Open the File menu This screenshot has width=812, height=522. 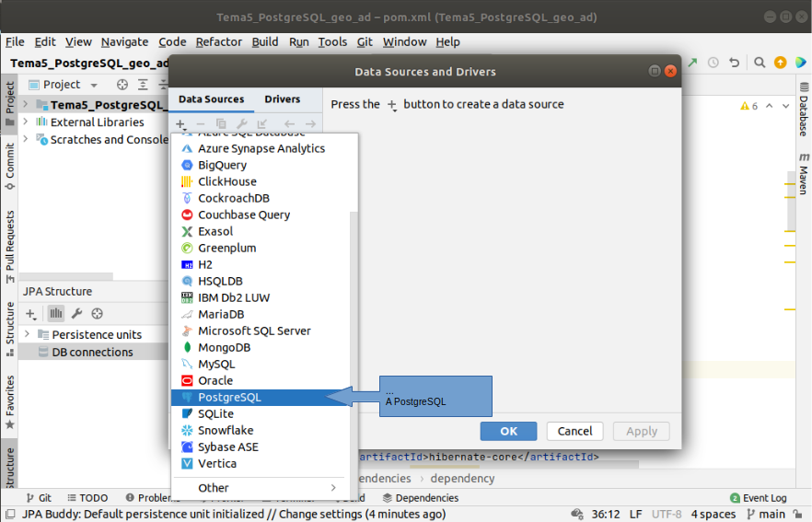(15, 42)
